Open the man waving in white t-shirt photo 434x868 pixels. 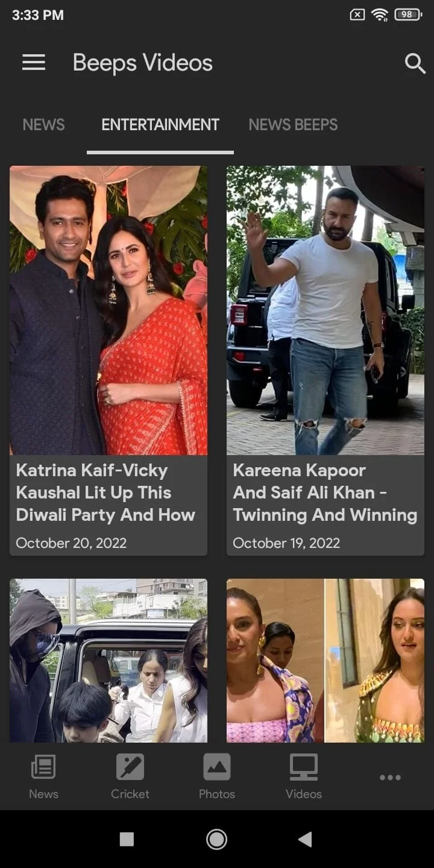pyautogui.click(x=325, y=310)
